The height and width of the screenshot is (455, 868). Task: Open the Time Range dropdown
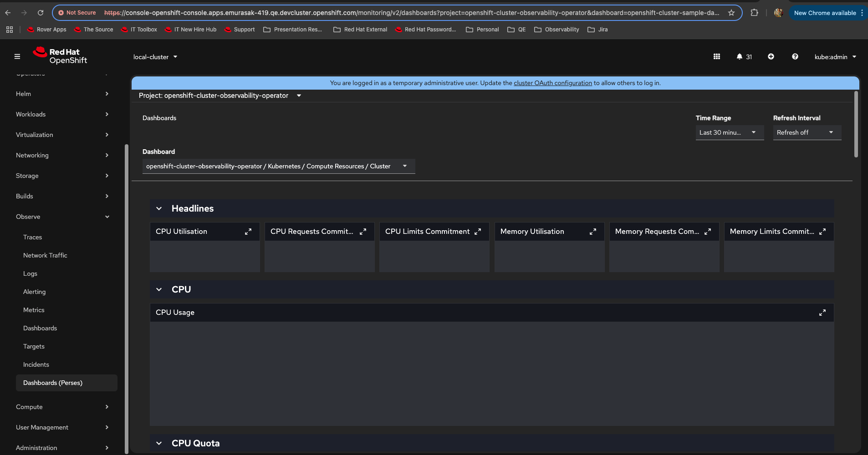(x=729, y=132)
